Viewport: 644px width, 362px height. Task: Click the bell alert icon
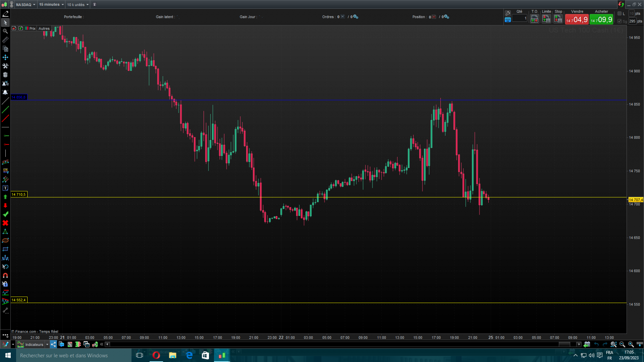(5, 92)
